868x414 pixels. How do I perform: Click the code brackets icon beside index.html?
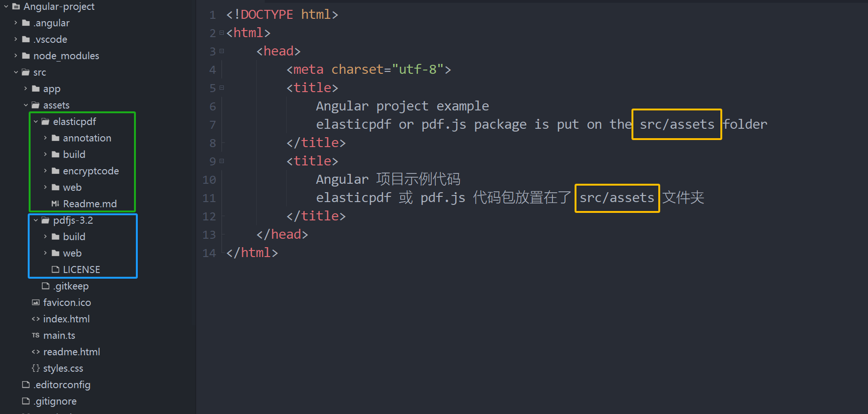click(36, 319)
